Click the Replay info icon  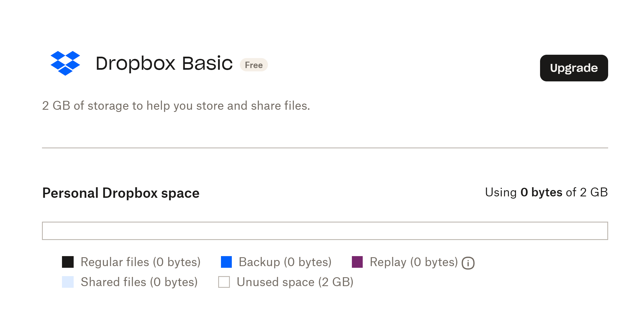468,263
